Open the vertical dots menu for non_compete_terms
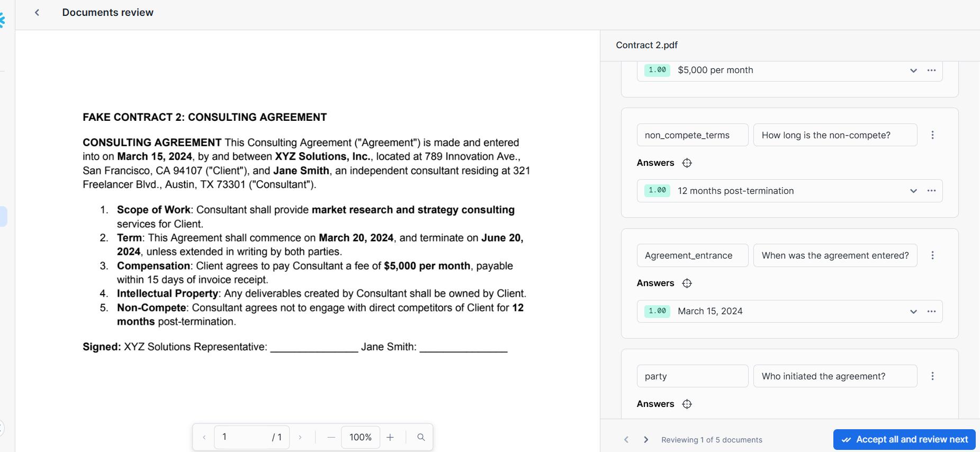980x452 pixels. (x=932, y=135)
